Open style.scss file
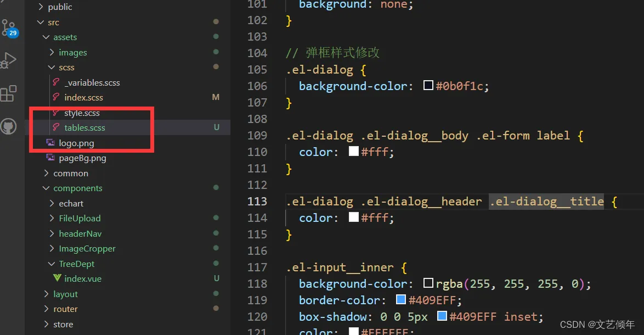 [82, 113]
